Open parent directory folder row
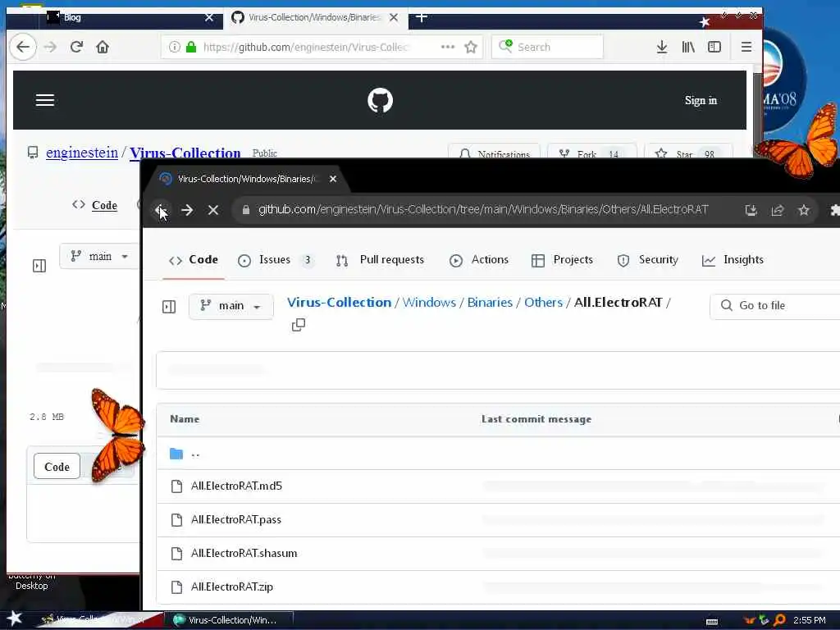 [x=498, y=454]
